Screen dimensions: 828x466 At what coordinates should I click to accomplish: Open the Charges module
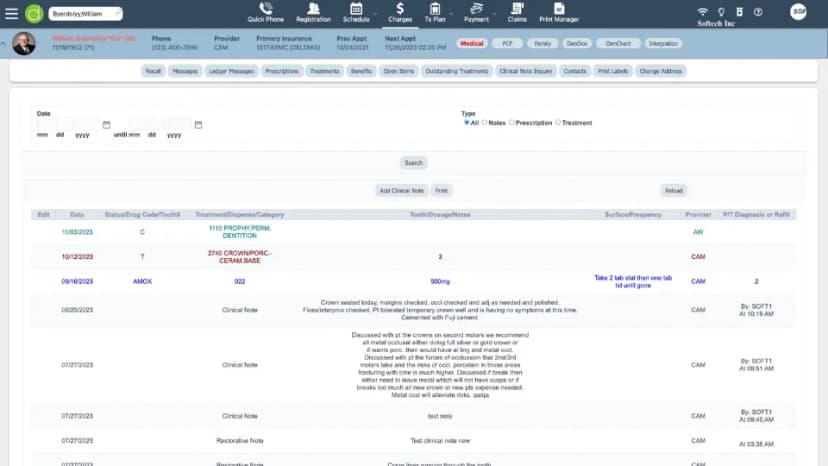click(x=398, y=12)
